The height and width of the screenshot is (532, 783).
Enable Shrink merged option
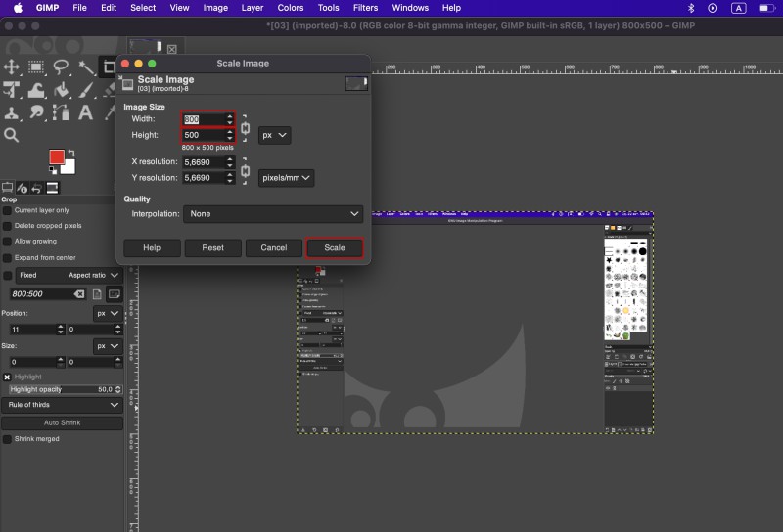tap(7, 439)
